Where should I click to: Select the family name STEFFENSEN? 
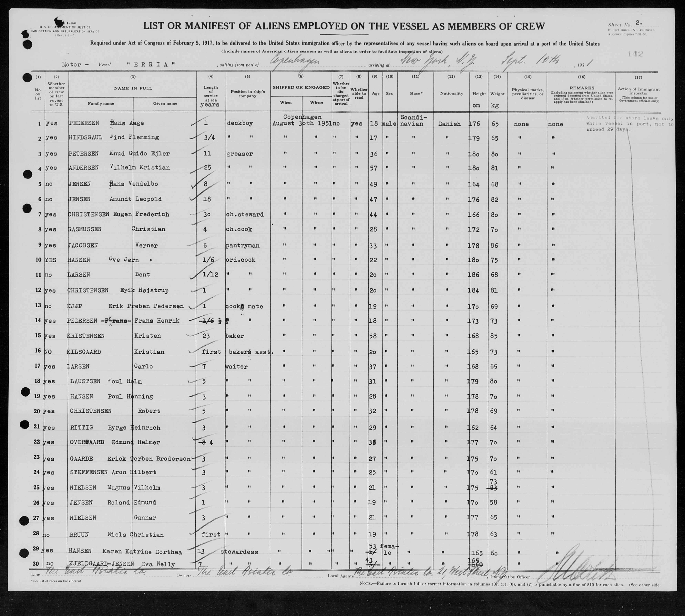pos(89,472)
